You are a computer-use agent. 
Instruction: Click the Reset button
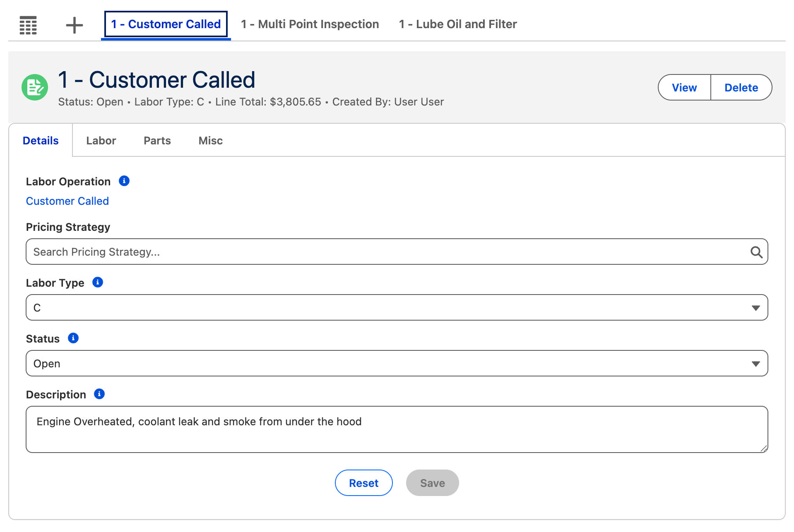363,483
